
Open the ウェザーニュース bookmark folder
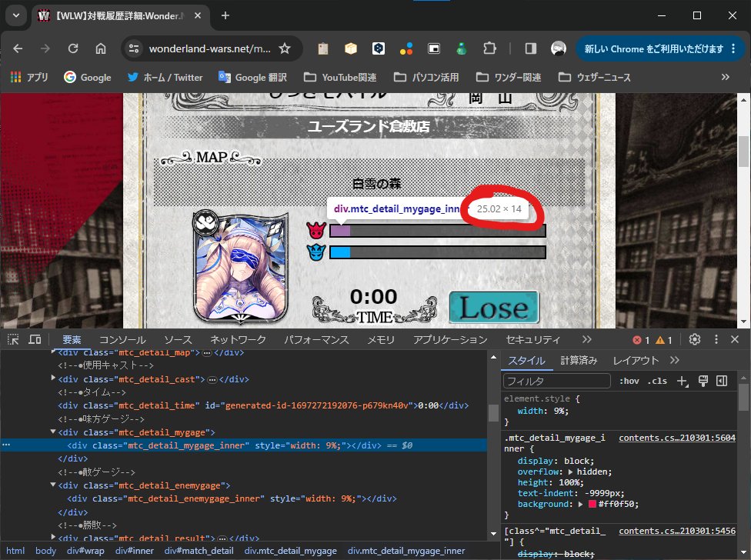click(x=595, y=77)
